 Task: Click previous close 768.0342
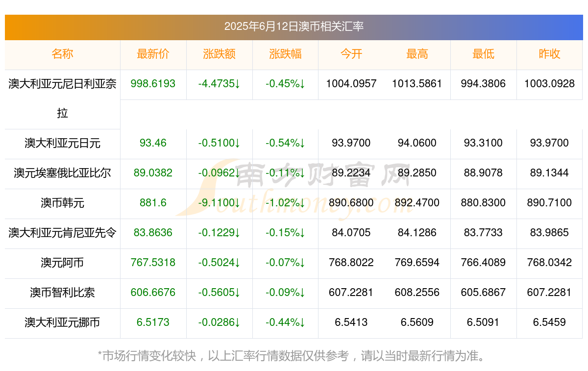tap(549, 263)
